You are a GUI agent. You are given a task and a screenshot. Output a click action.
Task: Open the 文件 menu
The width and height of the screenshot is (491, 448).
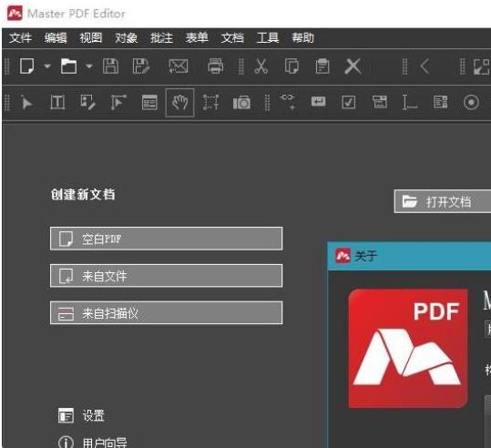[20, 38]
